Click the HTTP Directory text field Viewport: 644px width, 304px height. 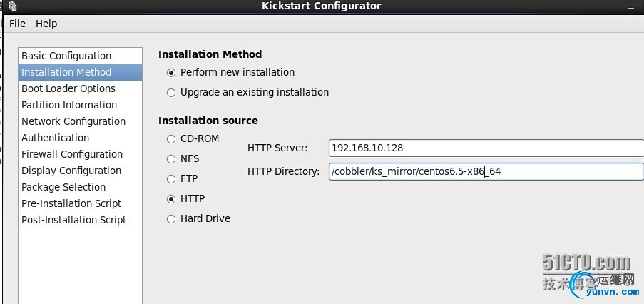485,172
